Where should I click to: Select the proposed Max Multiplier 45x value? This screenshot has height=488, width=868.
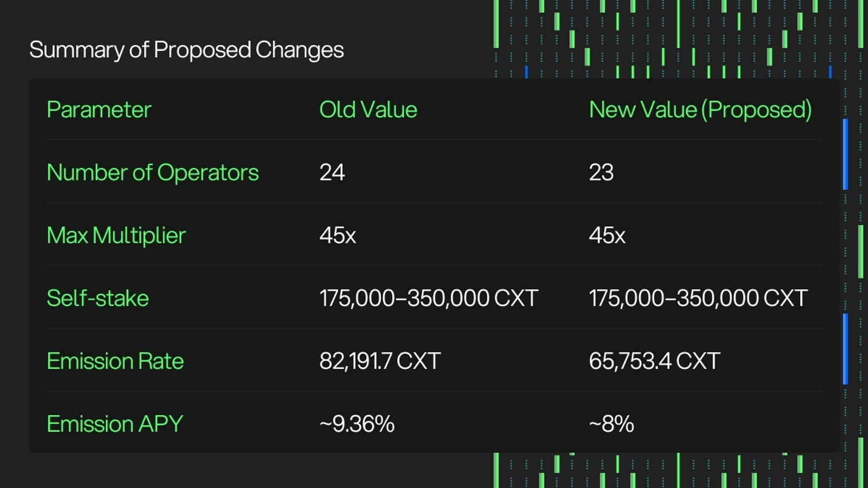click(x=607, y=235)
